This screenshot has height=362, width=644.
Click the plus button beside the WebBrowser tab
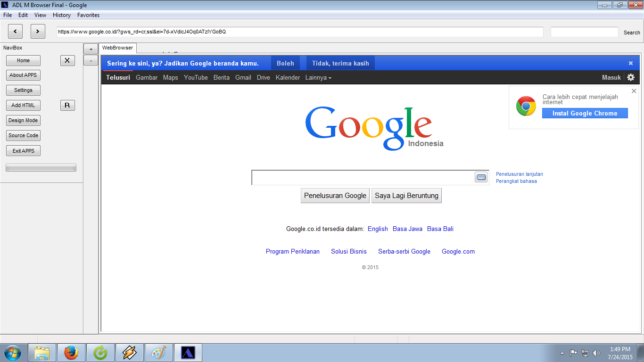91,49
